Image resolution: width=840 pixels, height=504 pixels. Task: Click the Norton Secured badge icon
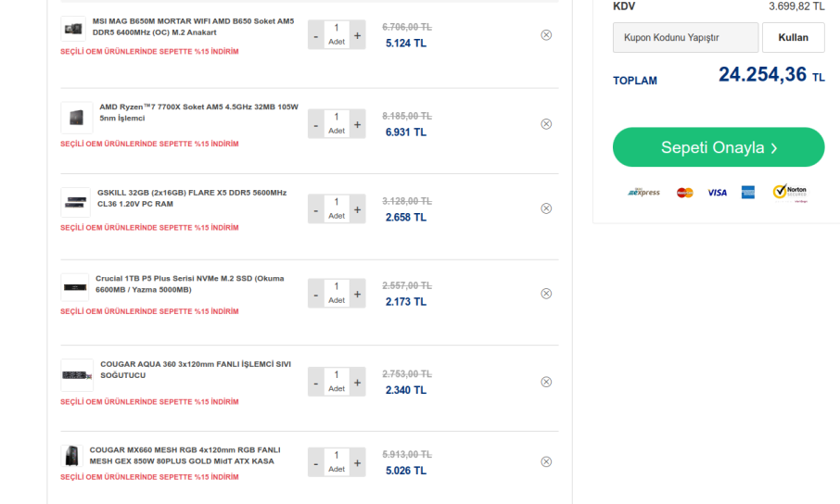tap(790, 193)
